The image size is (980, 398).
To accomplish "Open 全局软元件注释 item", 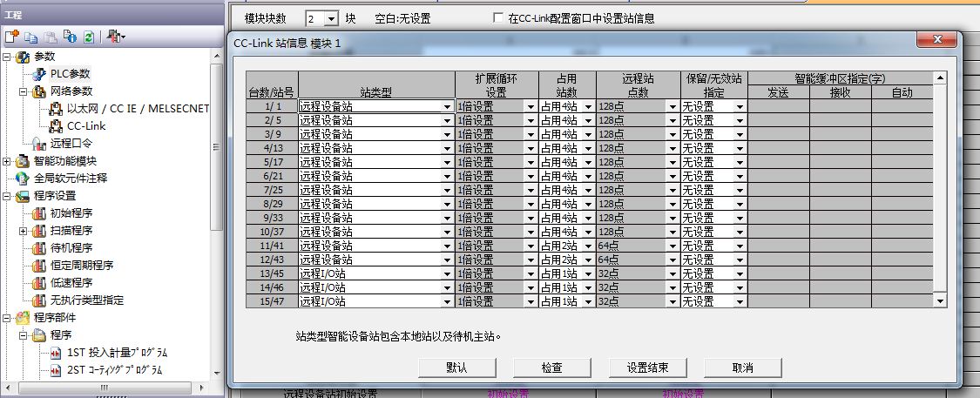I will click(70, 178).
